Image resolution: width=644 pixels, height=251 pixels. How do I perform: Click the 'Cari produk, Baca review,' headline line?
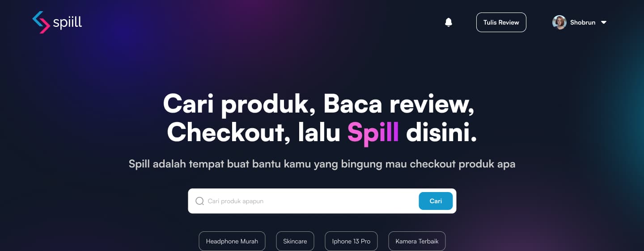pos(318,104)
